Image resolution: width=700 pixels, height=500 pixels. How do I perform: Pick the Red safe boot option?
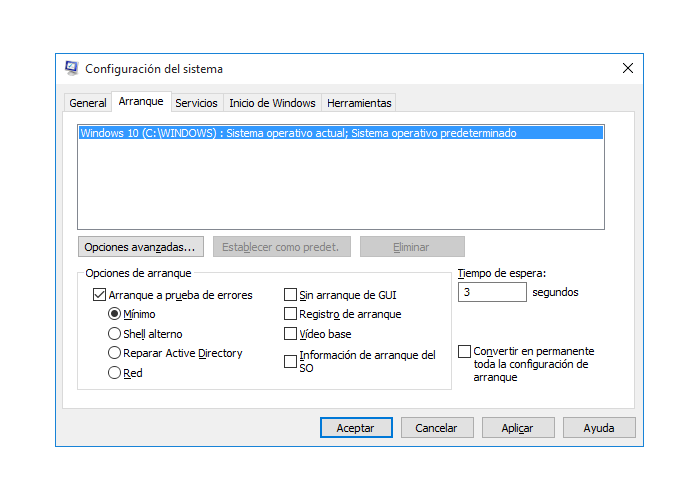[x=114, y=373]
